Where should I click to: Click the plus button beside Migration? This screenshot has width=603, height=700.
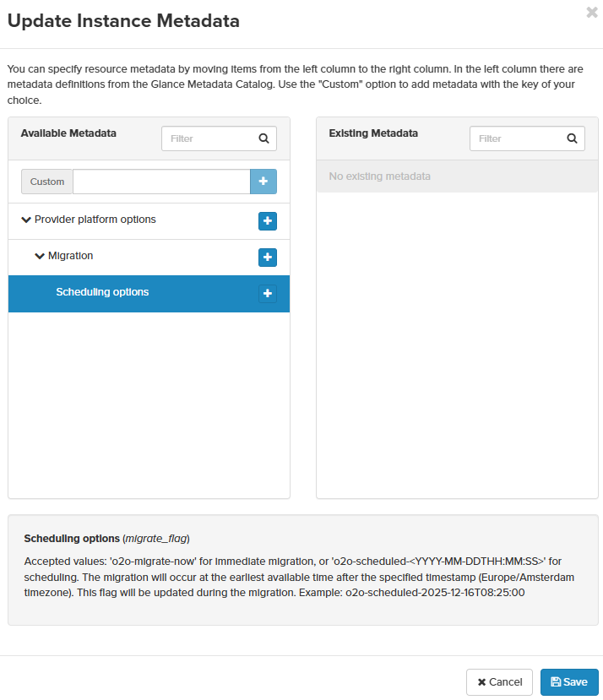click(x=268, y=258)
